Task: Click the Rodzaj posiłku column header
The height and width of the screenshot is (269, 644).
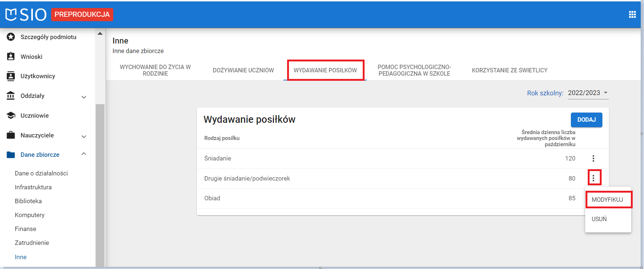Action: [x=222, y=138]
